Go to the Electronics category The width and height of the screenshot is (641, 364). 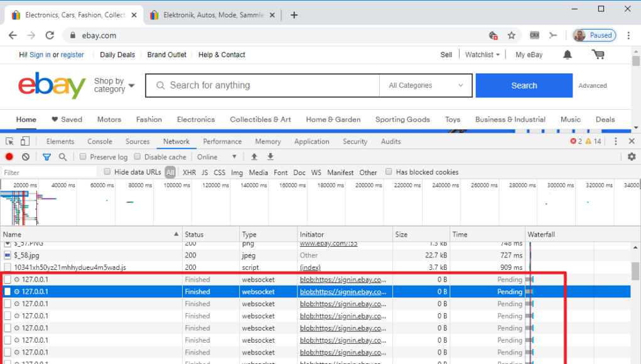(x=196, y=120)
